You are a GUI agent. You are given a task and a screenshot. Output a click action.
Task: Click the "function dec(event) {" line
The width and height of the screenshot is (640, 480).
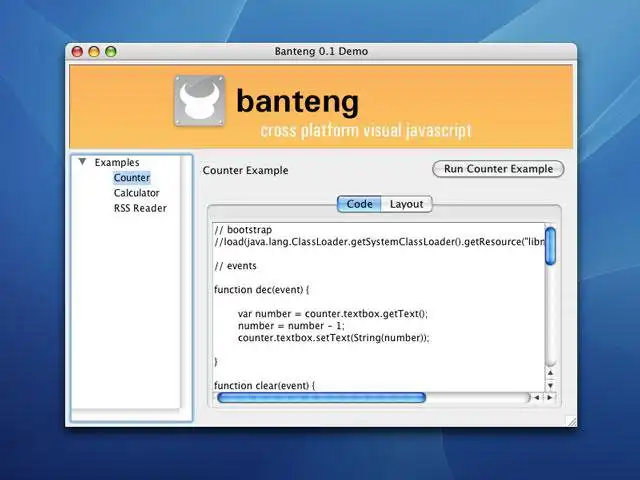[x=262, y=290]
